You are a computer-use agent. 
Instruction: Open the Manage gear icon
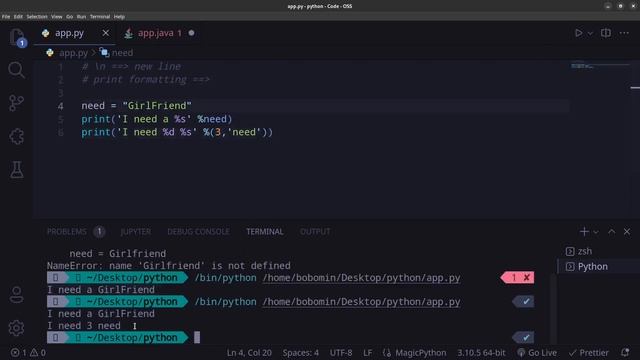16,328
